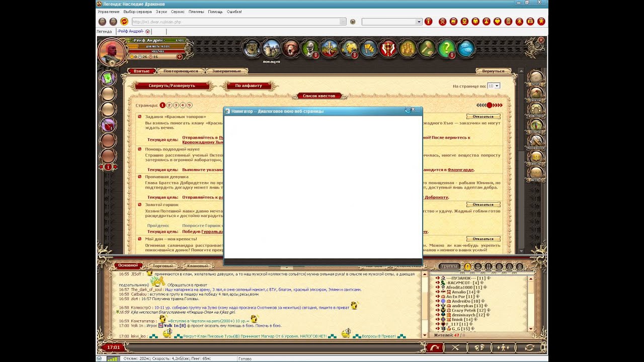
Task: Open the green question mark help icon
Action: (x=446, y=49)
